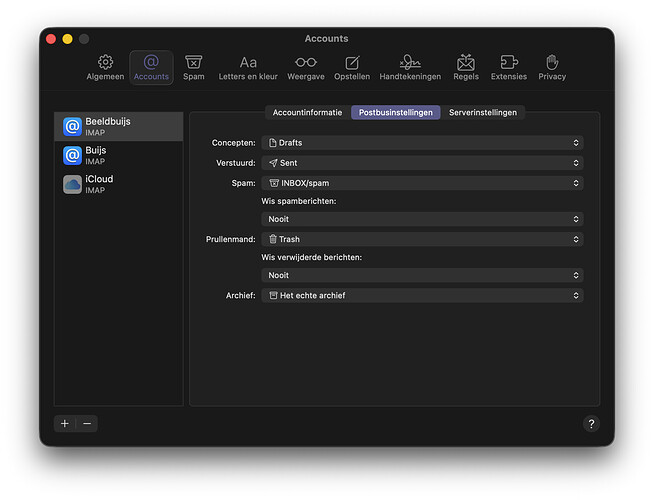Open the Extensies pane

(508, 67)
